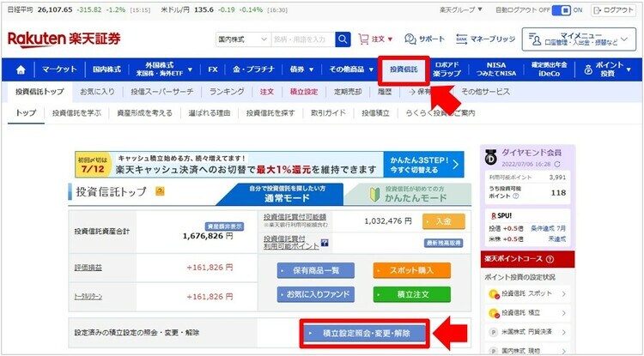The width and height of the screenshot is (644, 356).
Task: Click the 資産額非表示 button
Action: pos(224,226)
